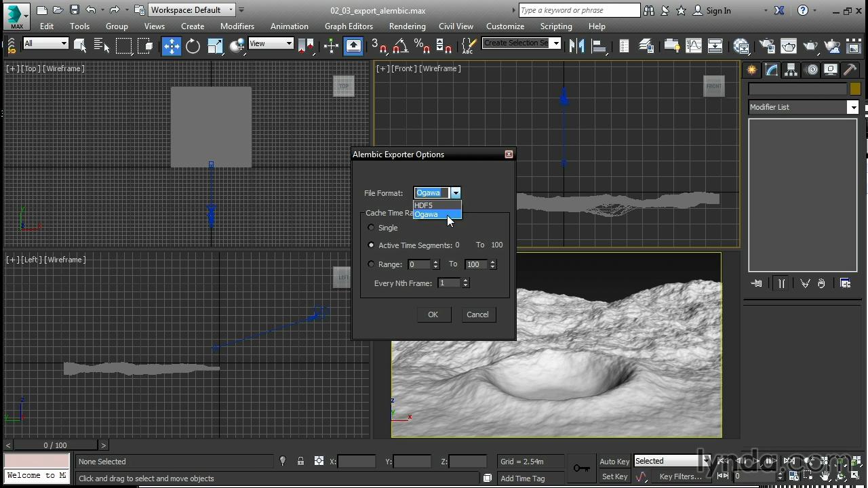
Task: Click OK in Alembic Exporter Options
Action: click(433, 314)
